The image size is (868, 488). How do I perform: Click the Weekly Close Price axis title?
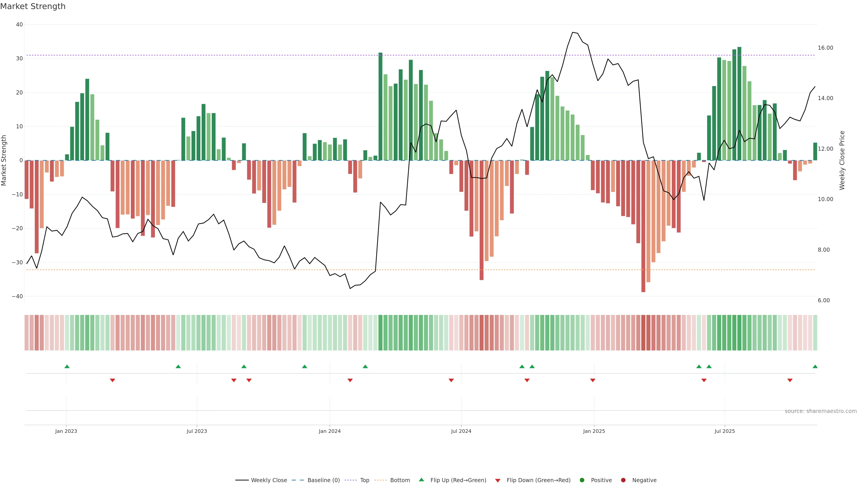click(842, 160)
